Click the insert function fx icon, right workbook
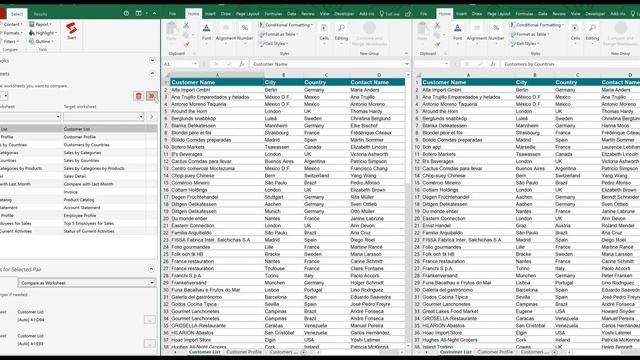Image resolution: width=640 pixels, height=360 pixels. (x=493, y=64)
